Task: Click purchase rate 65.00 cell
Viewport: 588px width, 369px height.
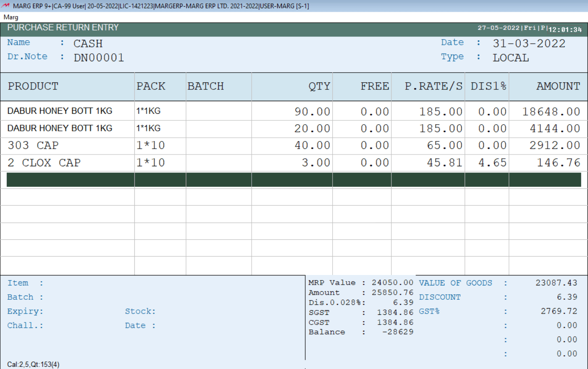Action: coord(445,145)
